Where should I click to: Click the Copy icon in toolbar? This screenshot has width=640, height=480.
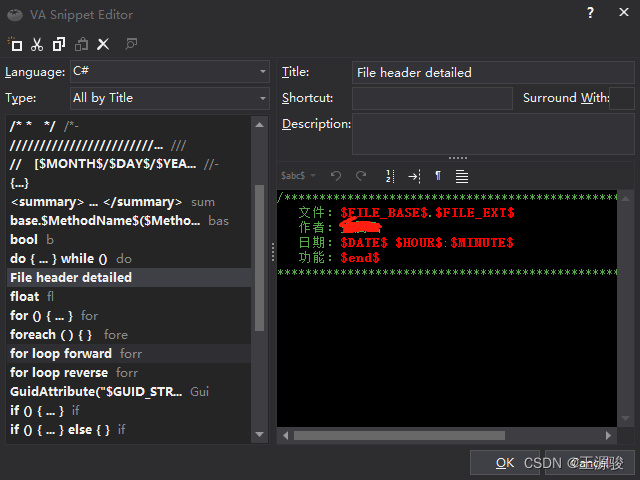point(59,44)
